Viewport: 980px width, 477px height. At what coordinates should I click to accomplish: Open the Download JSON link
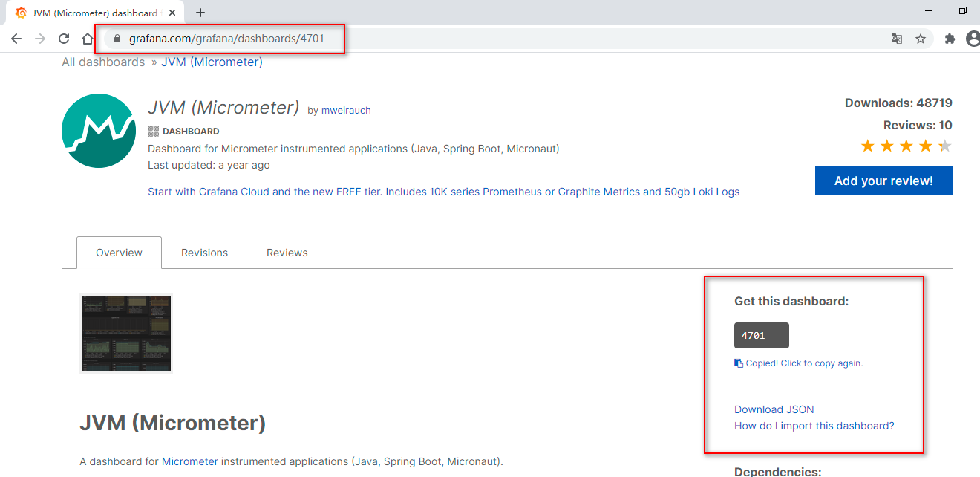pos(774,409)
